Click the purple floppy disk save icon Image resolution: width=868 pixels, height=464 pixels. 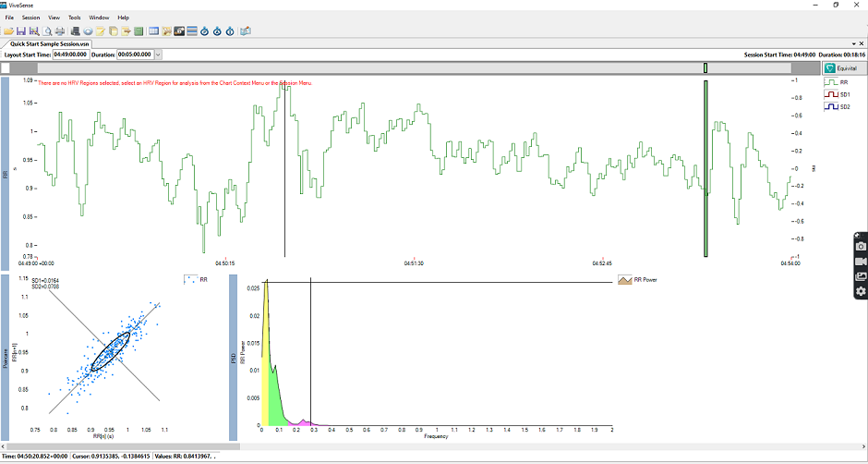tap(21, 31)
